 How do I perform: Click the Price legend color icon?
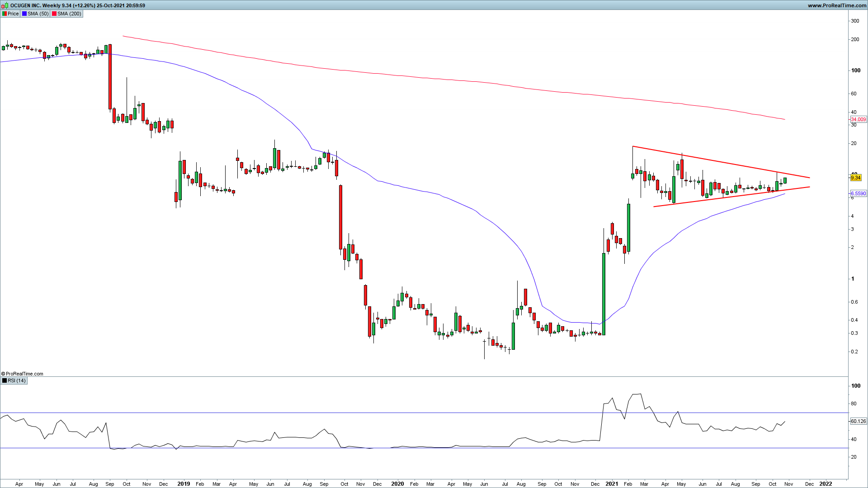click(x=5, y=14)
